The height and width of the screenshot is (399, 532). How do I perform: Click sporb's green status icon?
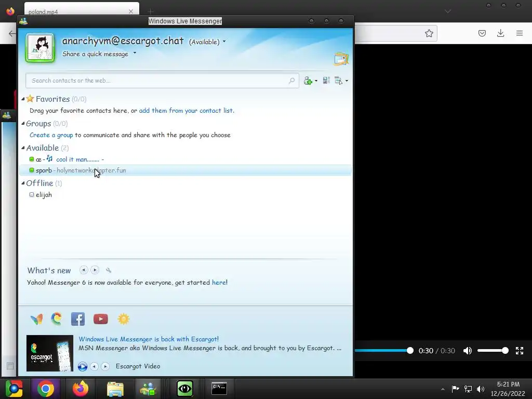(x=32, y=170)
